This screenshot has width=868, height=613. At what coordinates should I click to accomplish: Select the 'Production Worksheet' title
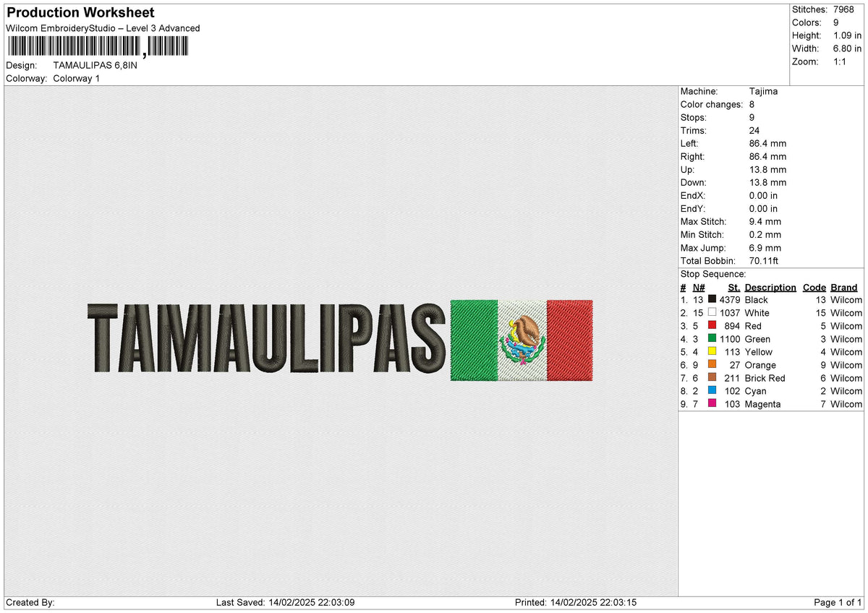80,13
